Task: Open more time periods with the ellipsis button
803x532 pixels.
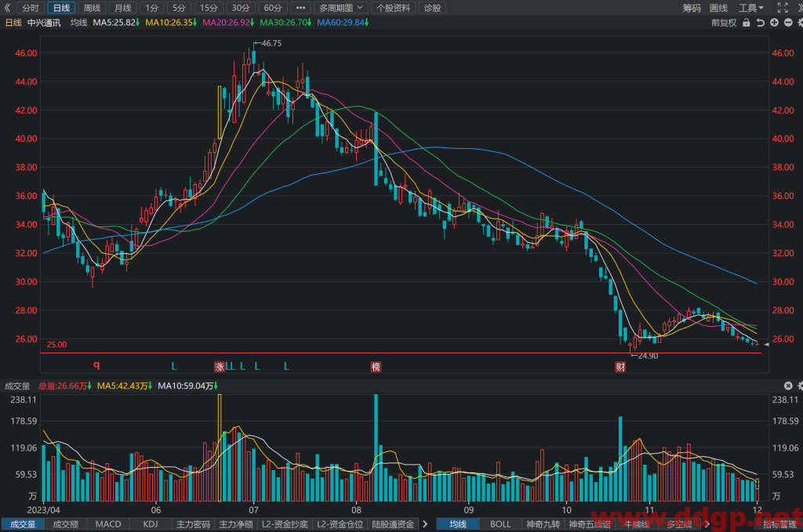Action: (300, 8)
